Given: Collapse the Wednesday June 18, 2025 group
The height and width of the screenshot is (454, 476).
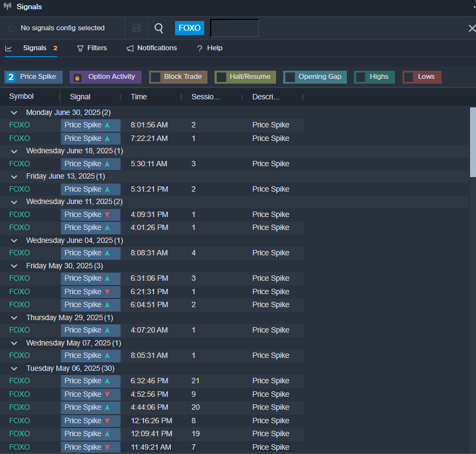Looking at the screenshot, I should pyautogui.click(x=14, y=151).
